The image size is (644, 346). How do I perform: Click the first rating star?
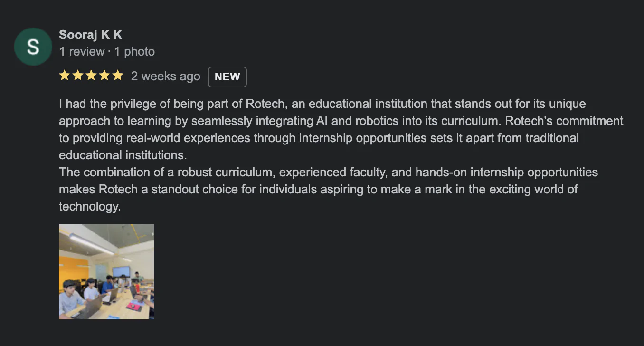[x=64, y=76]
